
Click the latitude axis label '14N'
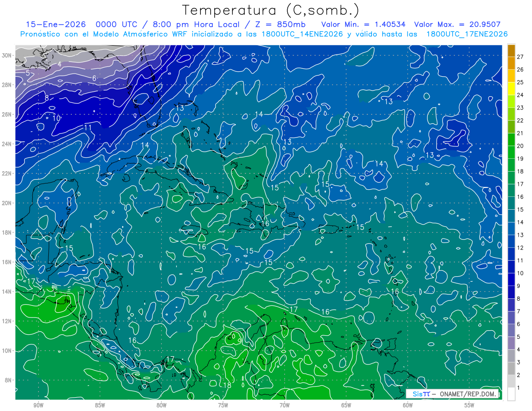click(x=7, y=291)
